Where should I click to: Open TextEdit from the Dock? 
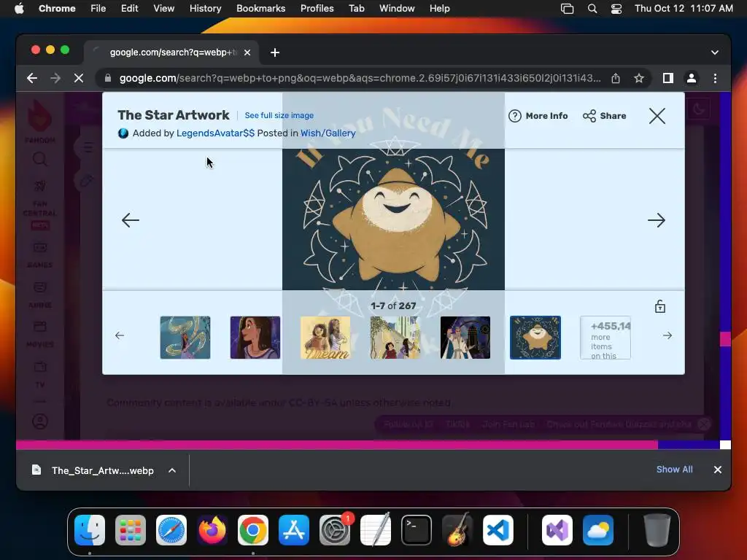(x=376, y=530)
